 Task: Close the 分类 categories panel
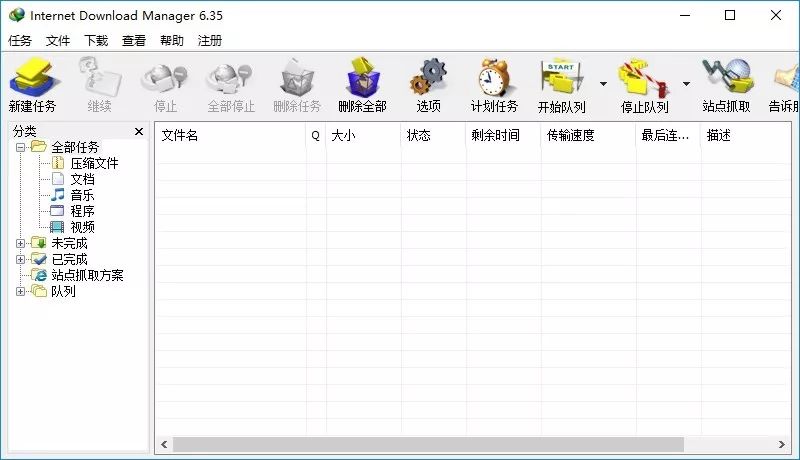click(139, 132)
